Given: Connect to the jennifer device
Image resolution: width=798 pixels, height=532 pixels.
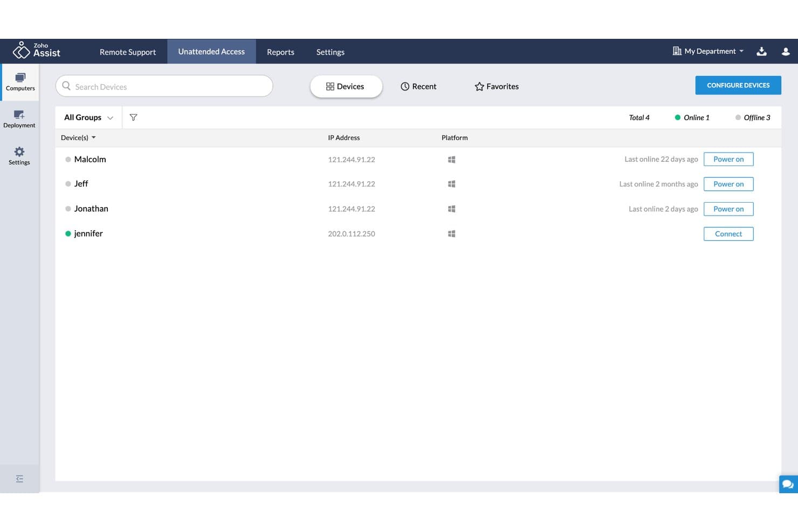Looking at the screenshot, I should tap(728, 233).
